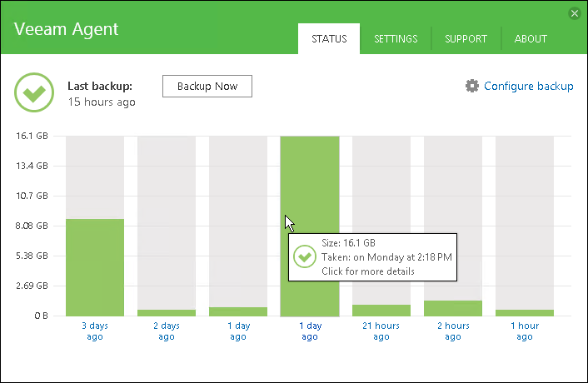
Task: Open the About tab
Action: (x=531, y=38)
